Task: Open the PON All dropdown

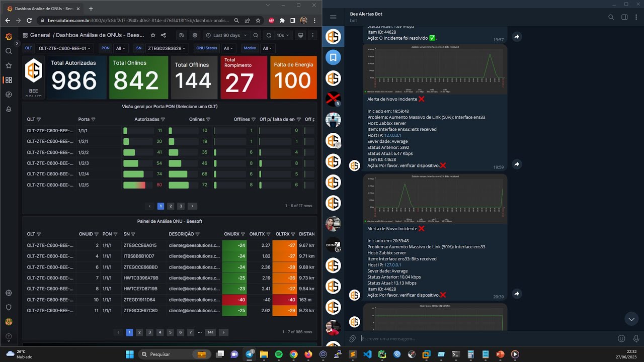Action: click(120, 48)
